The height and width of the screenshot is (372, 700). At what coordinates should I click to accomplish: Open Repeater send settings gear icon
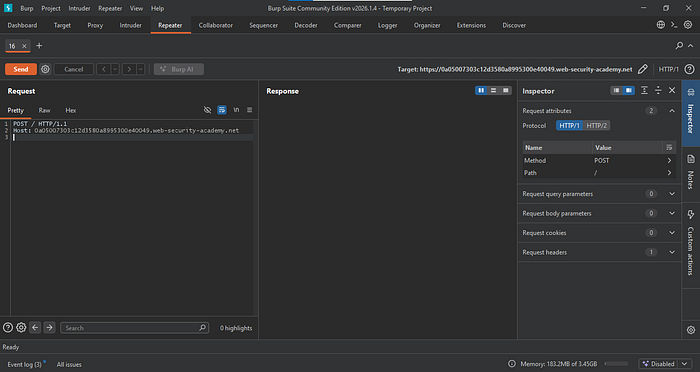[45, 69]
